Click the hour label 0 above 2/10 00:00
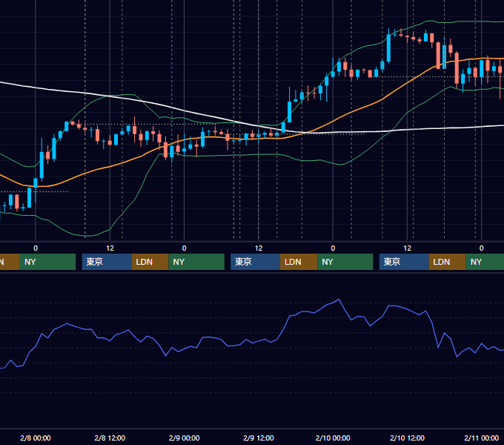Image resolution: width=504 pixels, height=445 pixels. click(x=333, y=248)
